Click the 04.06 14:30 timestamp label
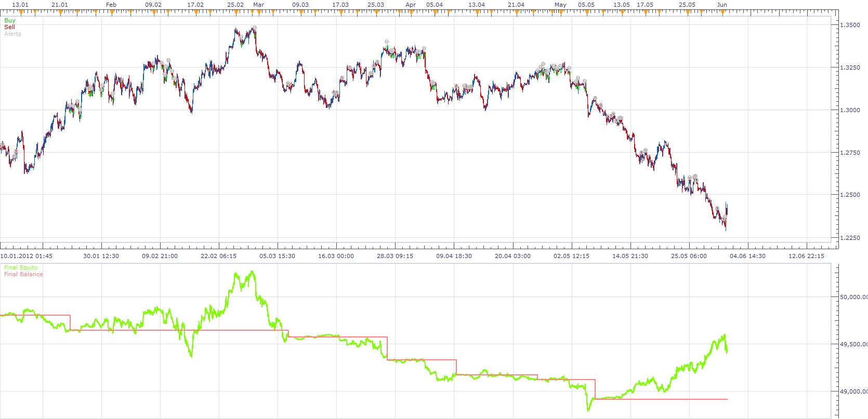868x419 pixels. click(747, 256)
